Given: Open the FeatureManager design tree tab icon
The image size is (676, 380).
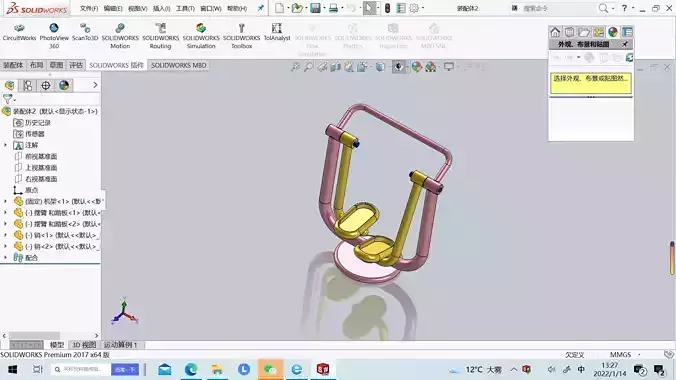Looking at the screenshot, I should pos(9,85).
